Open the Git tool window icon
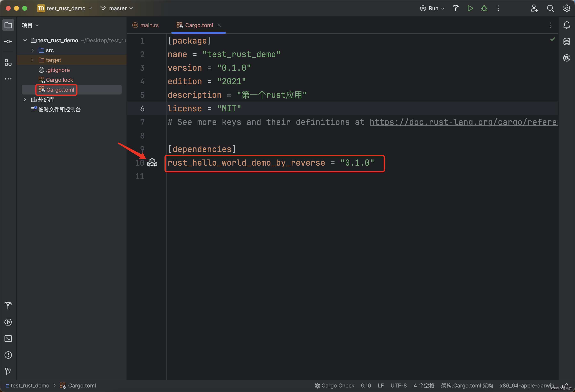 [8, 371]
